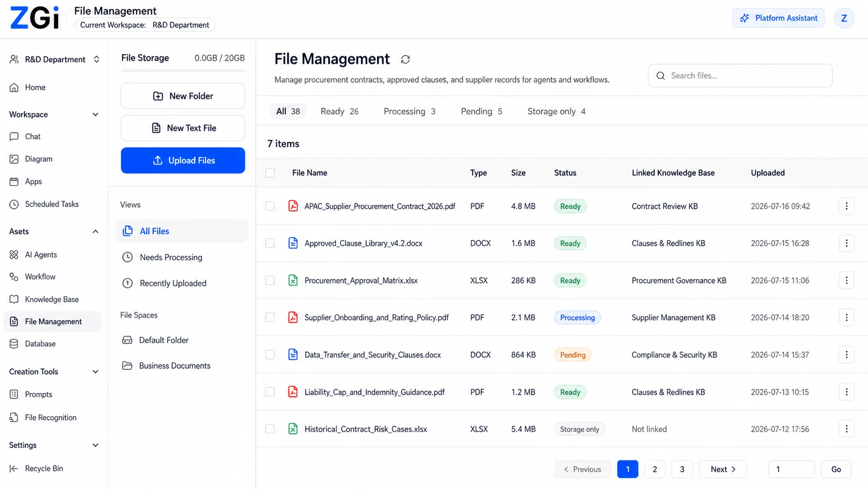Go to page 2
This screenshot has height=489, width=868.
(x=655, y=469)
